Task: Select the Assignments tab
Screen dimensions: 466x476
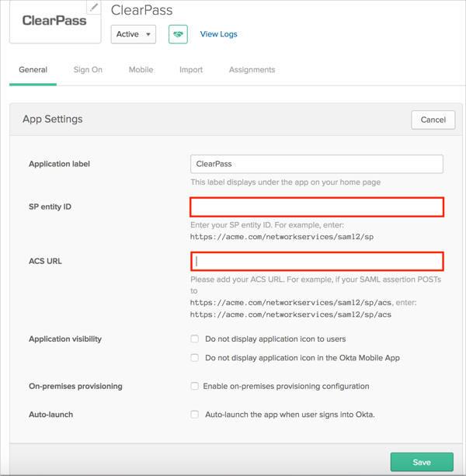Action: [252, 70]
